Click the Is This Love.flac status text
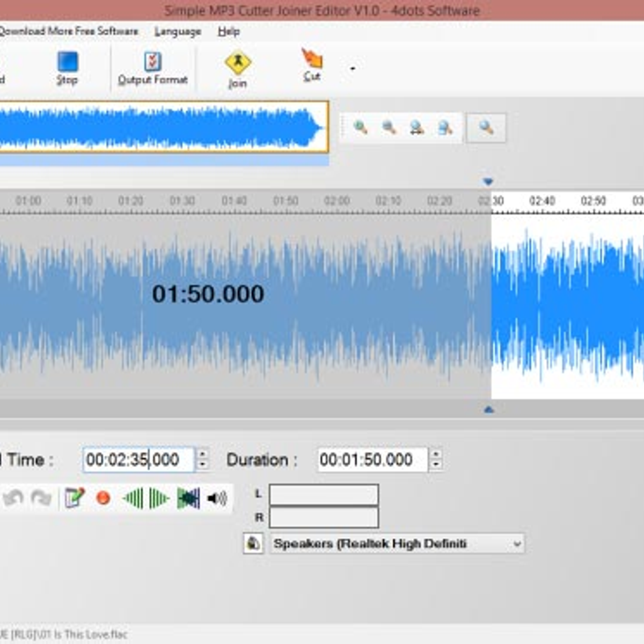 pyautogui.click(x=64, y=634)
